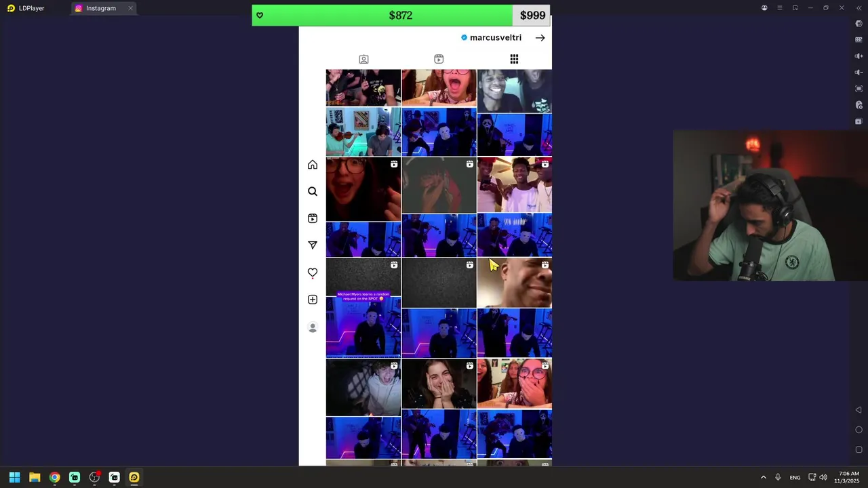Lower volume with LDPlayer volume-down icon
The height and width of the screenshot is (488, 868).
(859, 73)
